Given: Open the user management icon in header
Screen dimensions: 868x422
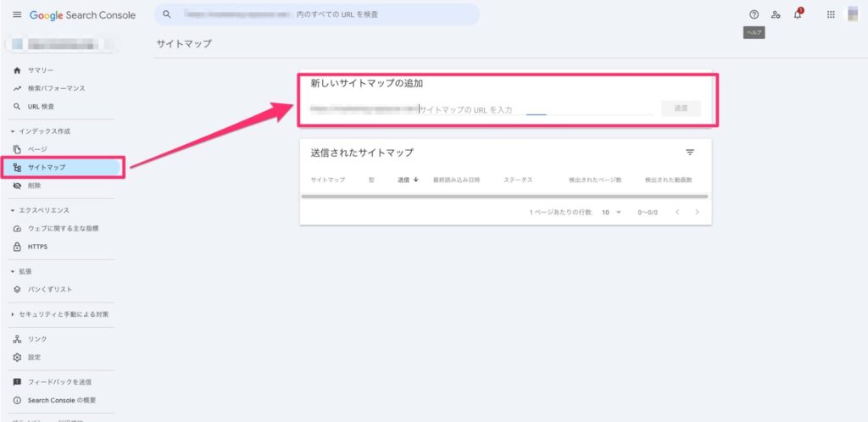Looking at the screenshot, I should 776,14.
